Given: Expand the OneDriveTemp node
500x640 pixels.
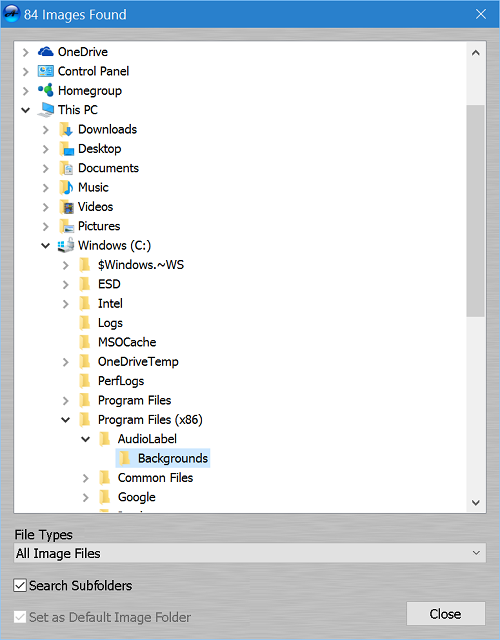Looking at the screenshot, I should click(x=66, y=362).
